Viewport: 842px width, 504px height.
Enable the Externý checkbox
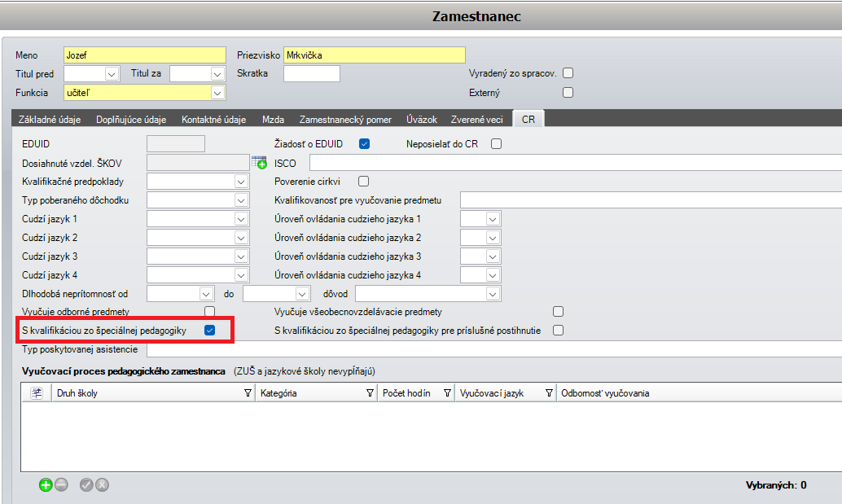[568, 93]
